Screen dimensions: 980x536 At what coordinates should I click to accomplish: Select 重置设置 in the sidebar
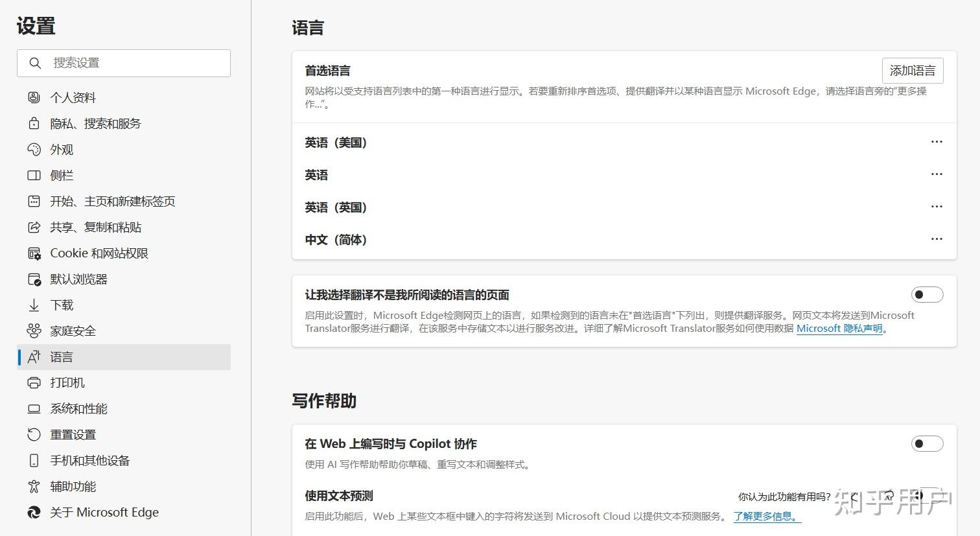(x=124, y=434)
